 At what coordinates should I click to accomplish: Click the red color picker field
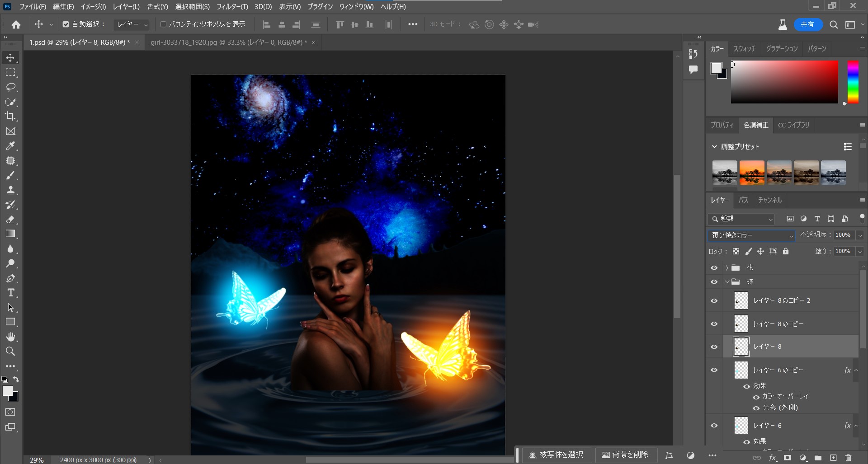point(784,82)
